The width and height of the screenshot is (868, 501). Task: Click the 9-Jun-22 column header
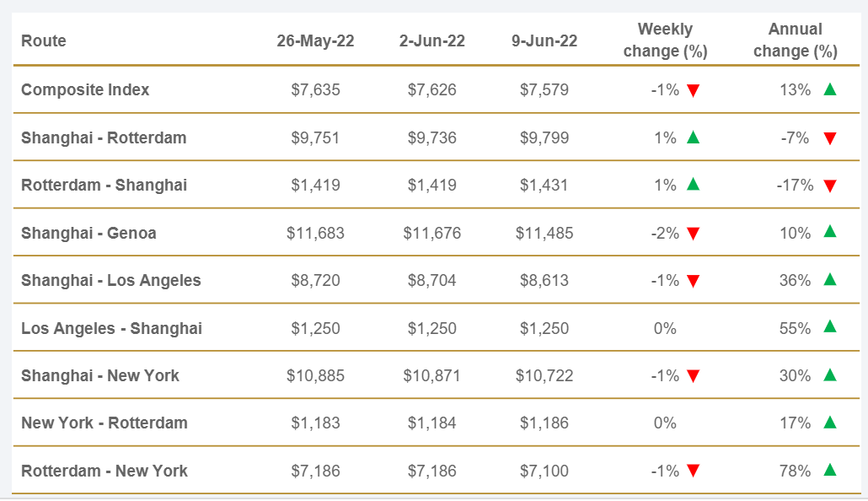point(544,40)
